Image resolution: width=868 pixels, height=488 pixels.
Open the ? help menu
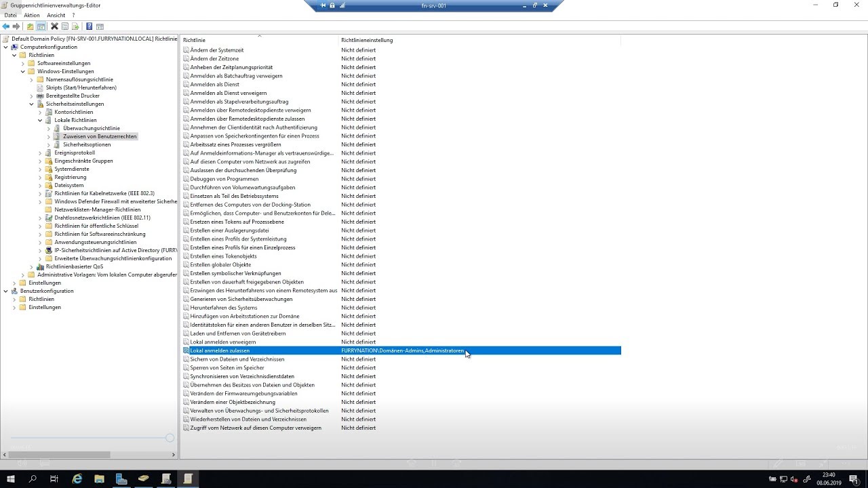click(73, 15)
